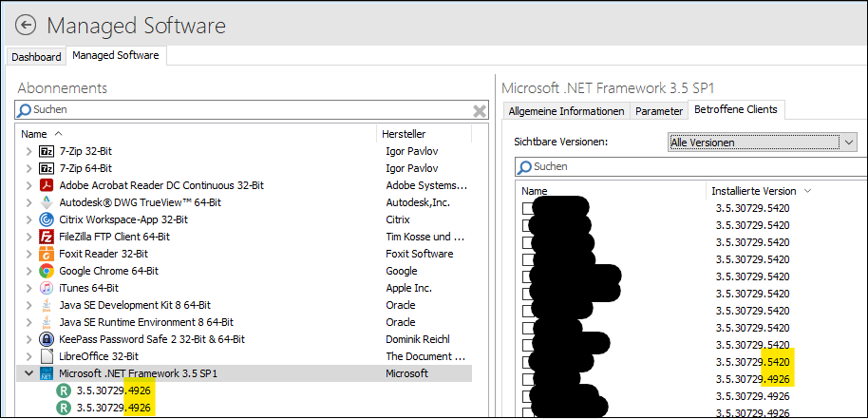Select FileZilla FTP Client 64-Bit row

(244, 237)
